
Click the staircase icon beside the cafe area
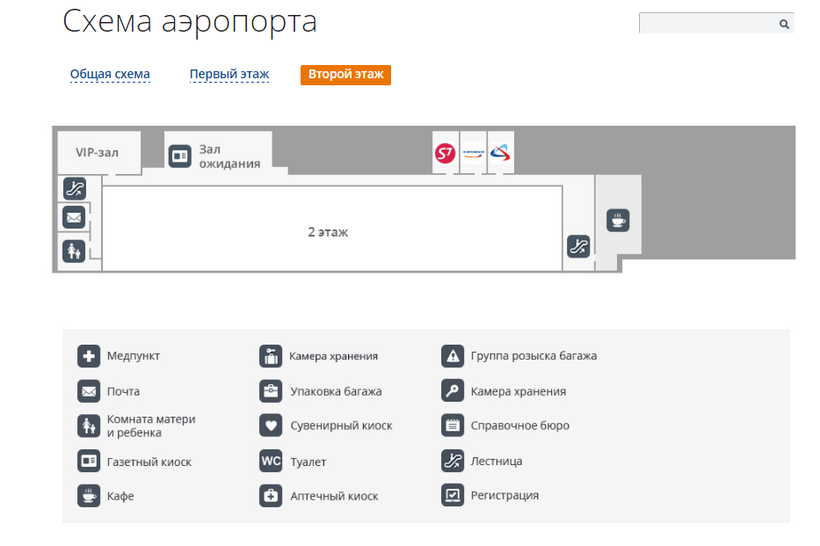pos(578,246)
